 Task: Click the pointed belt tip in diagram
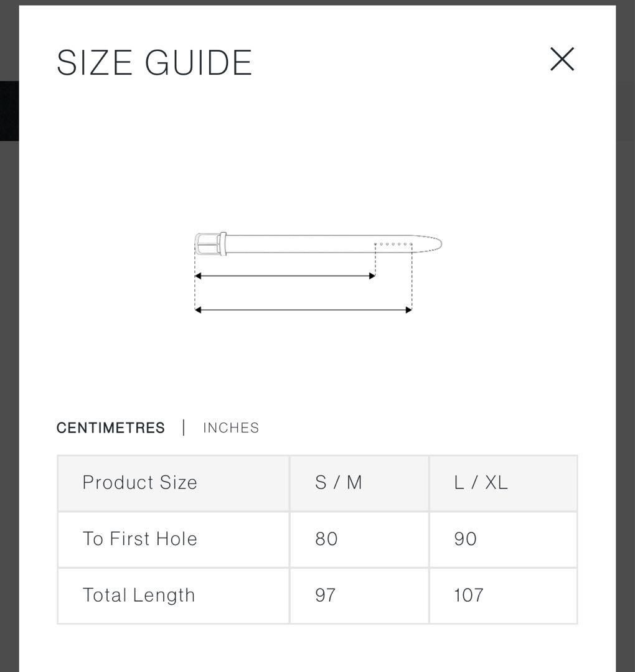click(435, 243)
